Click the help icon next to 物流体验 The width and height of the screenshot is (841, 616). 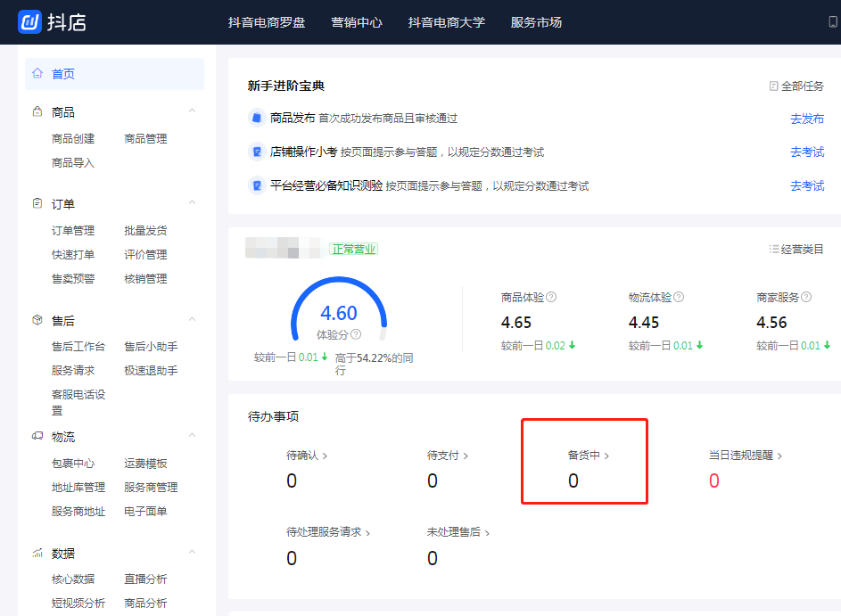point(679,297)
